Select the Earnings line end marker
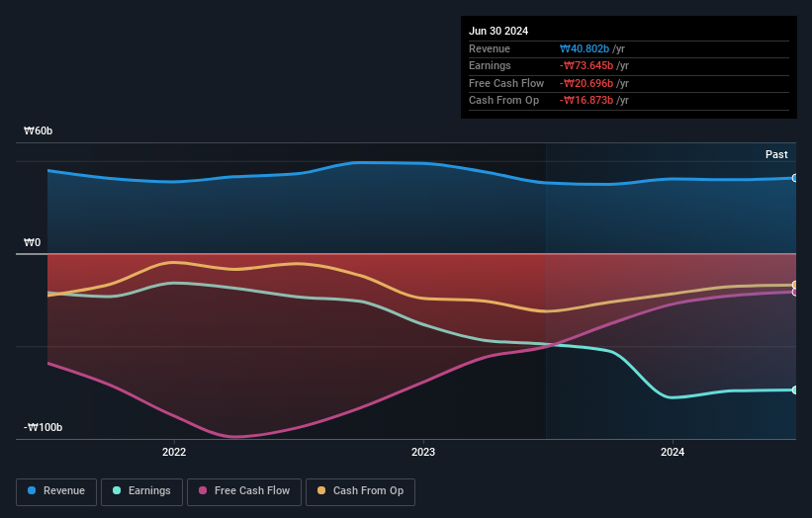The width and height of the screenshot is (812, 518). [x=795, y=390]
